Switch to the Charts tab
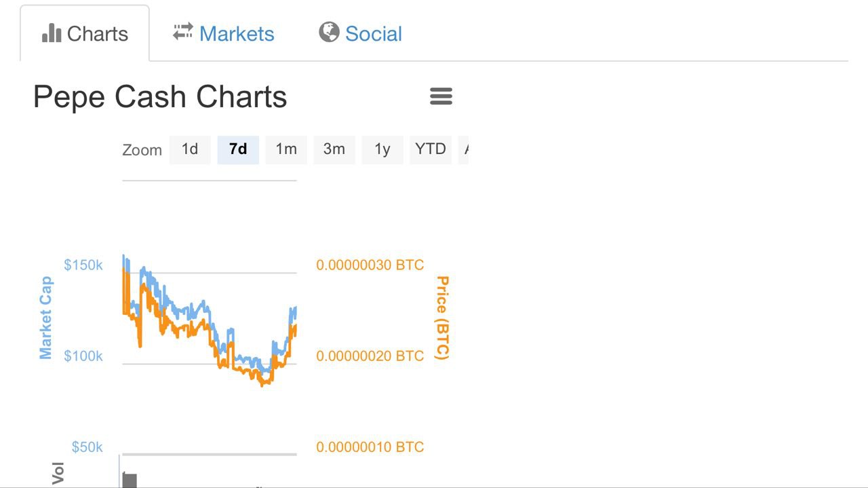Viewport: 868px width, 488px height. 85,33
